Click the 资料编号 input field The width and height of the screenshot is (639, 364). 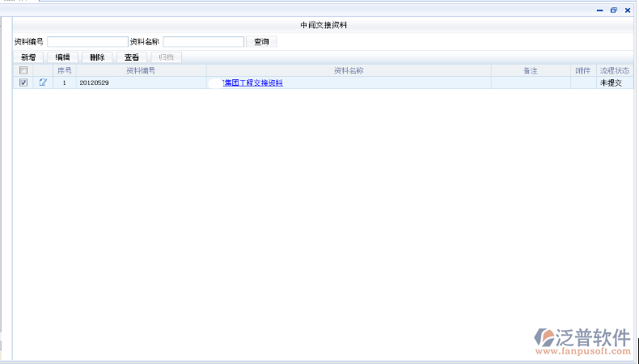point(87,41)
